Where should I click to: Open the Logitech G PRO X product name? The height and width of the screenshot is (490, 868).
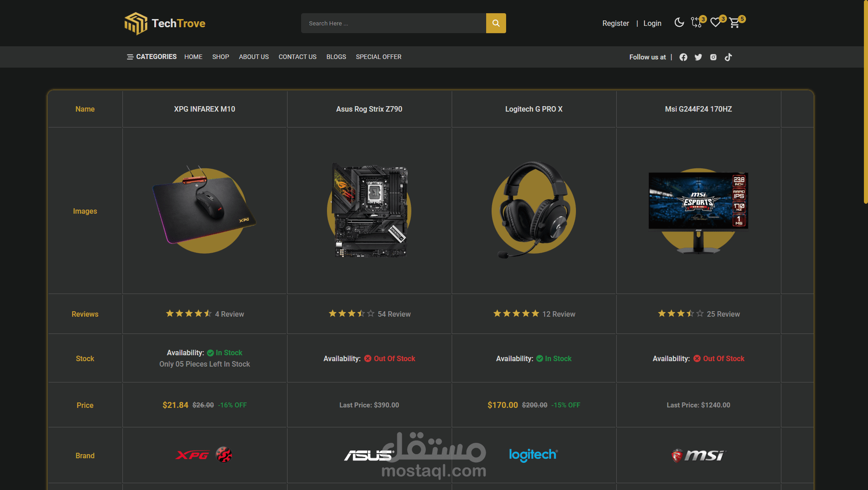534,109
